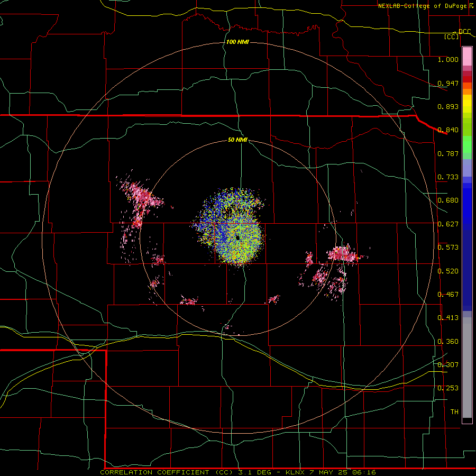Select the 0.893 scale value
This screenshot has width=476, height=476.
tap(448, 106)
